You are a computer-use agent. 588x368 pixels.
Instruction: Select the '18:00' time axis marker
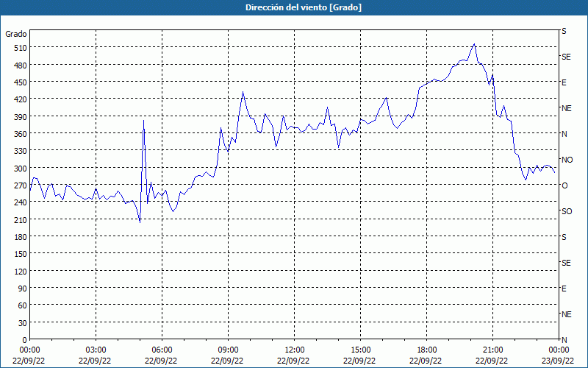pyautogui.click(x=427, y=350)
